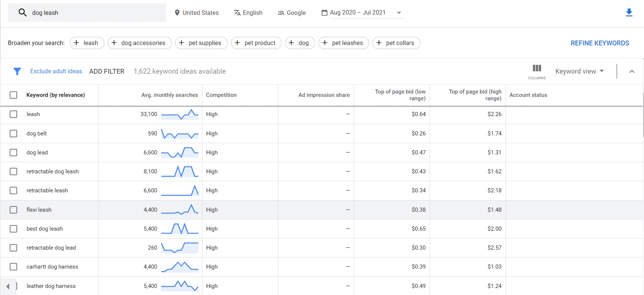Click the blue filter funnel icon
This screenshot has width=644, height=295.
click(17, 71)
